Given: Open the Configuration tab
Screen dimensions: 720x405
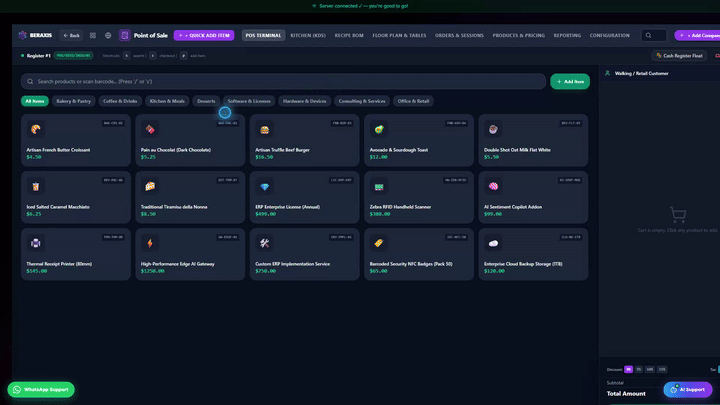Looking at the screenshot, I should click(x=609, y=35).
